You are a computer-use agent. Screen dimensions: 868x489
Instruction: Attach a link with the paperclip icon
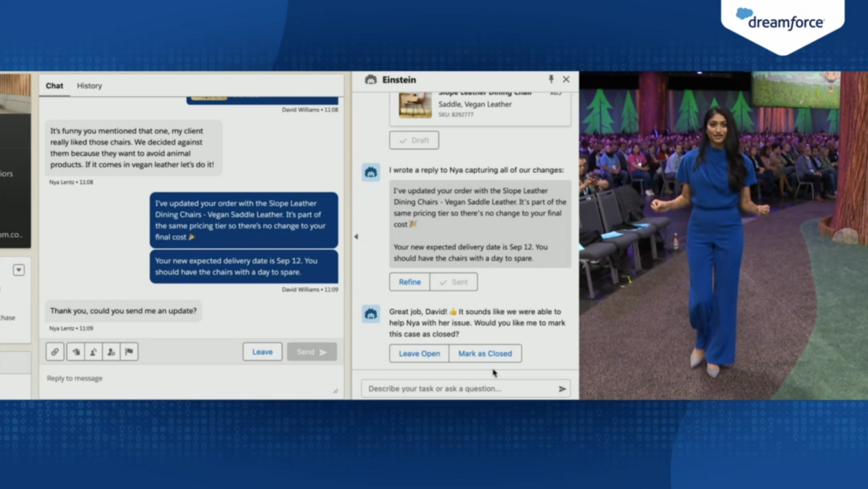[55, 352]
